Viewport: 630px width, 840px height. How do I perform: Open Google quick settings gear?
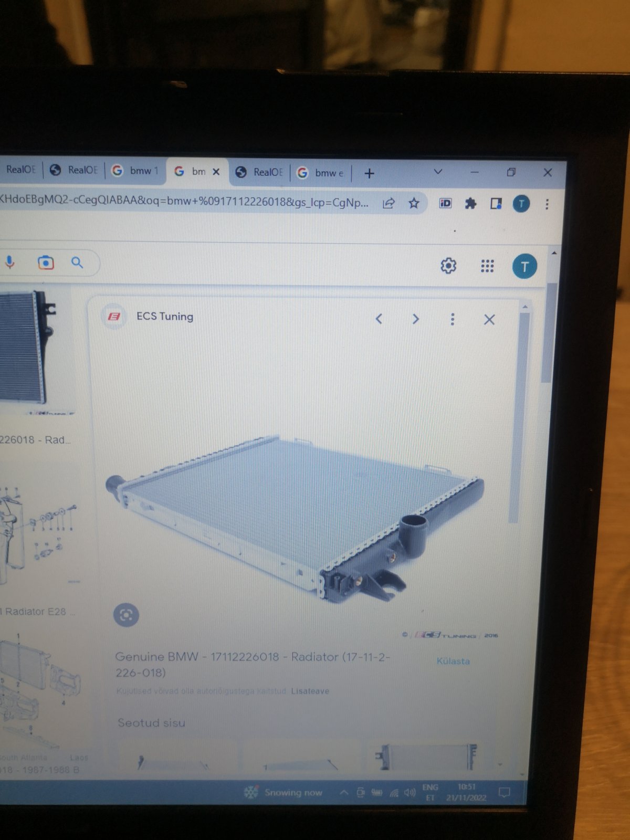448,266
